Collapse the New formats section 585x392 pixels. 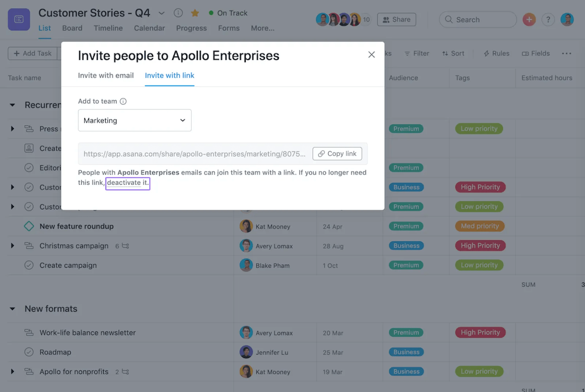[x=12, y=309]
